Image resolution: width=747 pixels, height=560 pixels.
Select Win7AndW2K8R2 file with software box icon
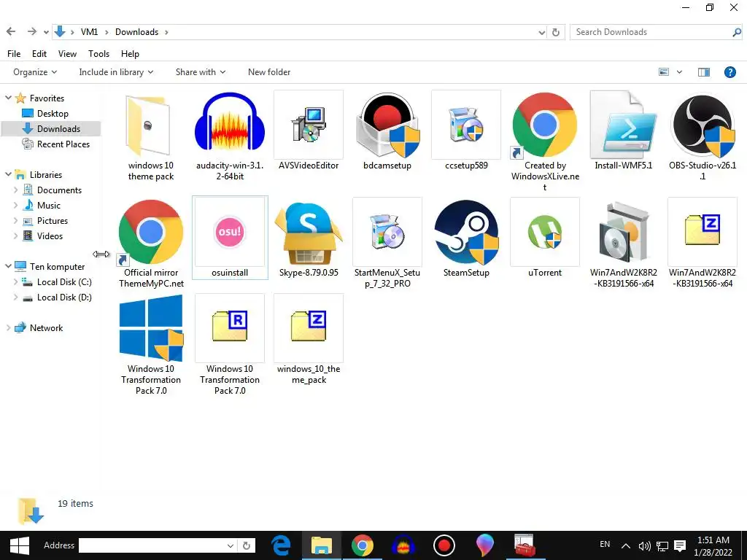pyautogui.click(x=623, y=244)
